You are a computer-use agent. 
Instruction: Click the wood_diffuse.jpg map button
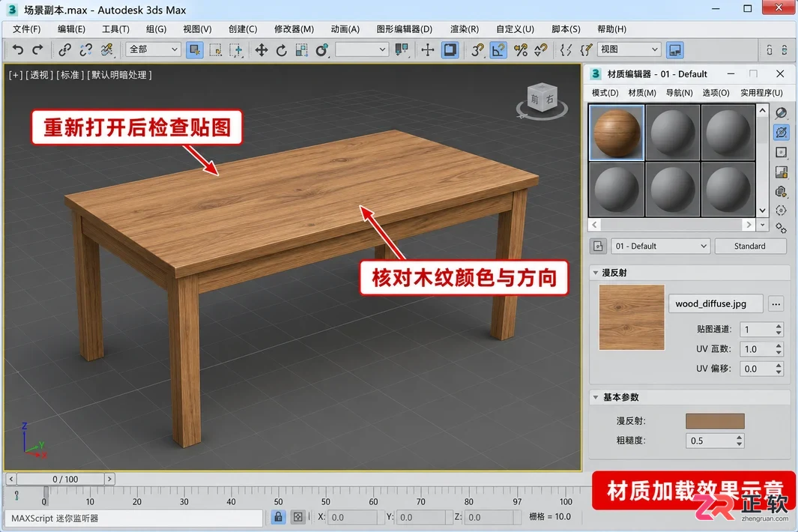click(x=716, y=304)
